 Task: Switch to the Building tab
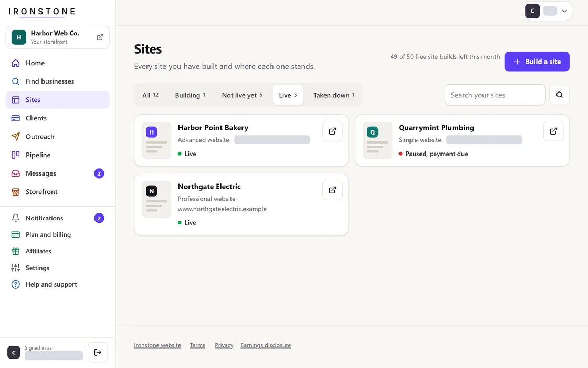pos(190,95)
